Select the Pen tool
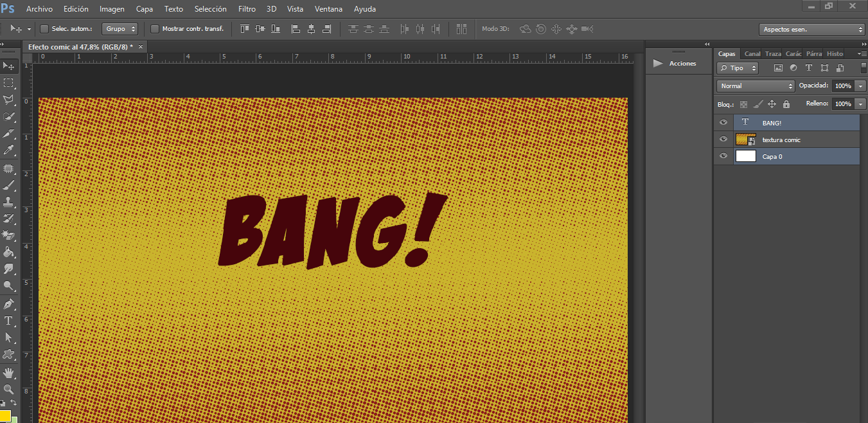The height and width of the screenshot is (423, 868). [x=9, y=303]
